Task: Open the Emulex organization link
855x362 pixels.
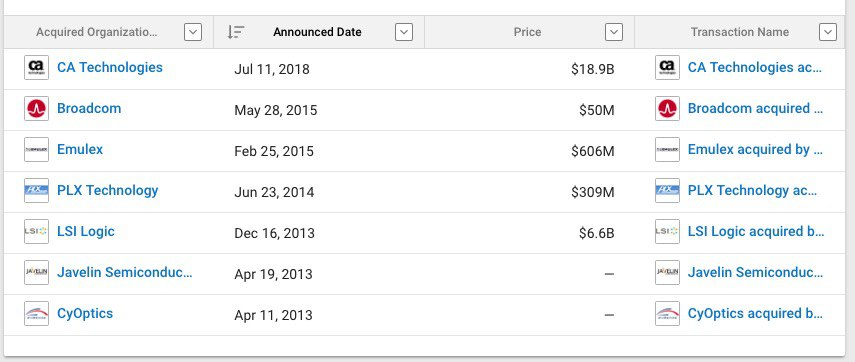Action: click(x=80, y=149)
